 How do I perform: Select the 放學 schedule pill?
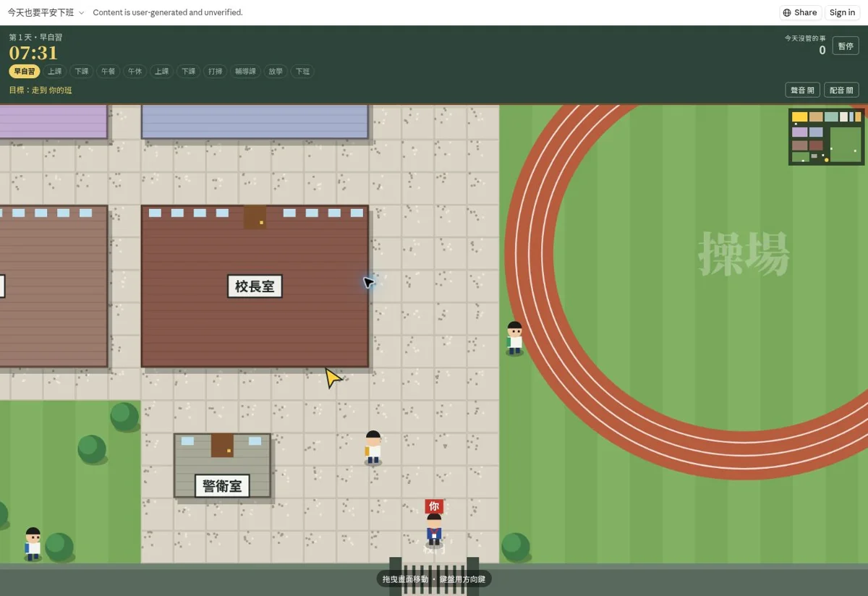[x=276, y=72]
